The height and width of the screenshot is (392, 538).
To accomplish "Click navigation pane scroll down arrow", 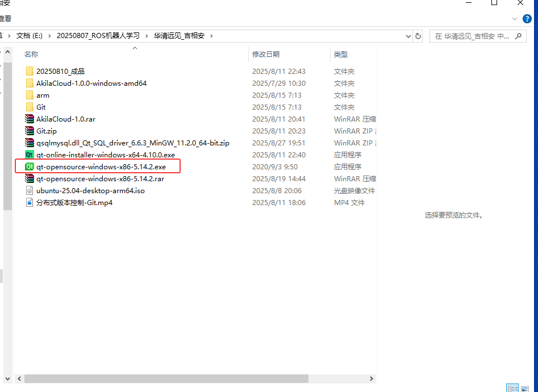I will point(7,378).
